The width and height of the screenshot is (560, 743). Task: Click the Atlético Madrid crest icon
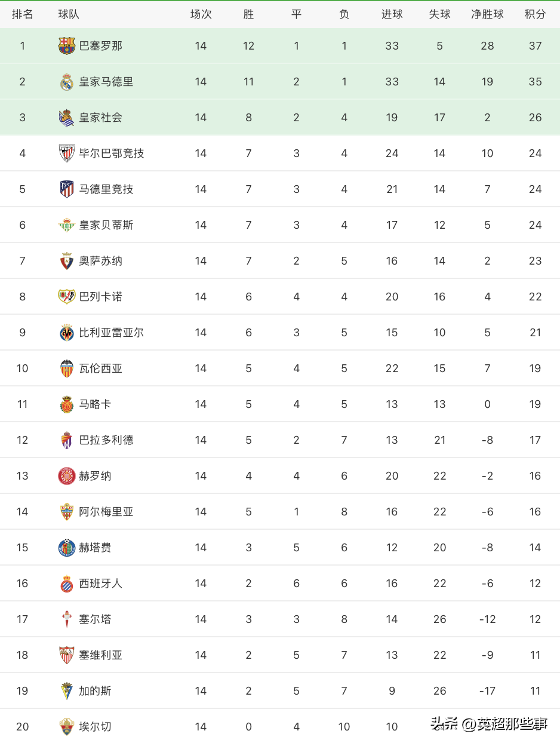click(x=67, y=189)
